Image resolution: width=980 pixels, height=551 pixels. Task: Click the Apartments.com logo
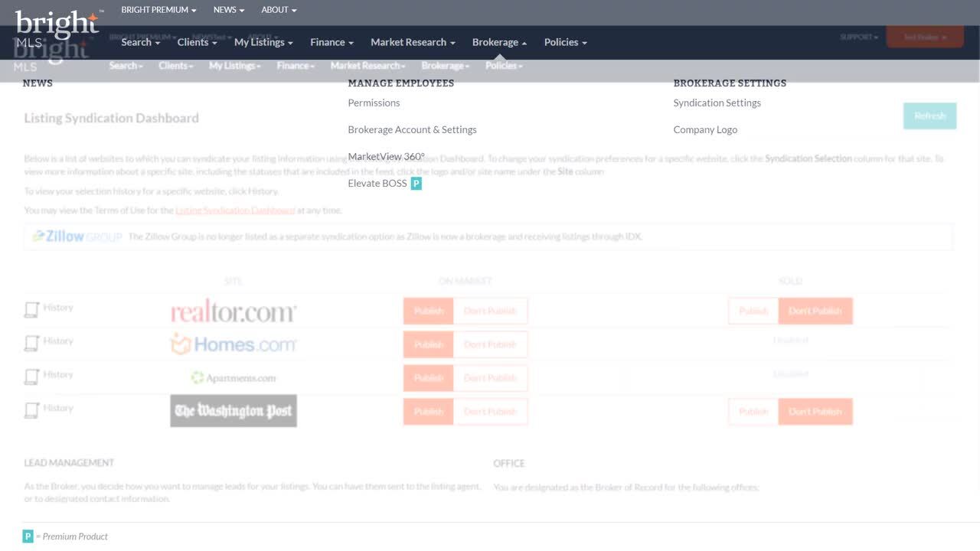[234, 378]
